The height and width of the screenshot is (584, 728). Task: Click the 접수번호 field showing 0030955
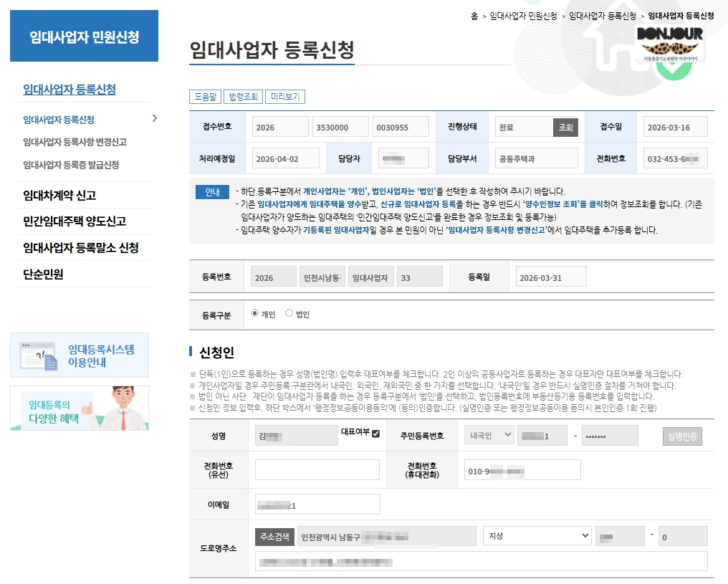pyautogui.click(x=401, y=127)
